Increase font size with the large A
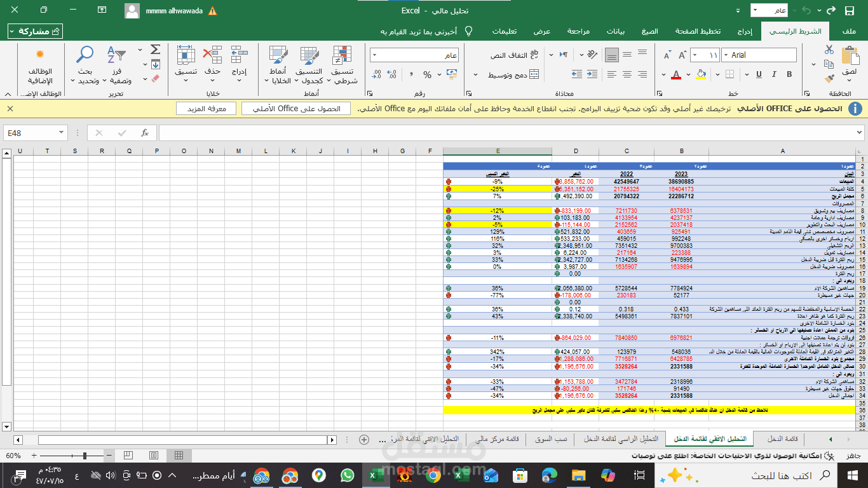 682,55
